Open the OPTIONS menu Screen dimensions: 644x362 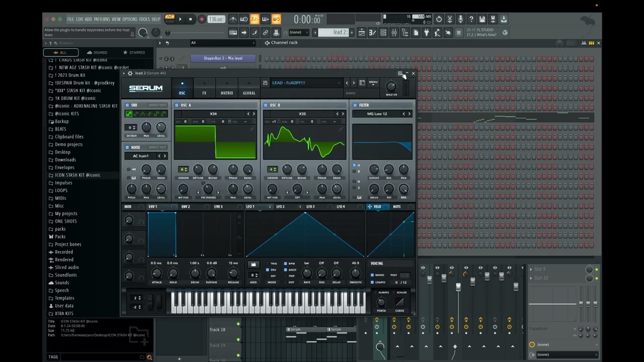(x=130, y=19)
